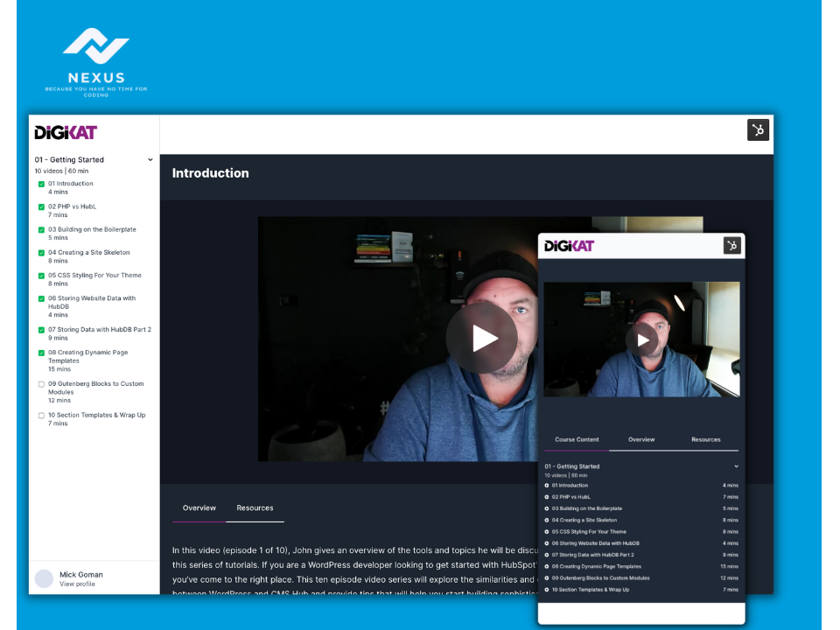Select the Overview tab below main video
This screenshot has height=630, width=840.
(199, 507)
